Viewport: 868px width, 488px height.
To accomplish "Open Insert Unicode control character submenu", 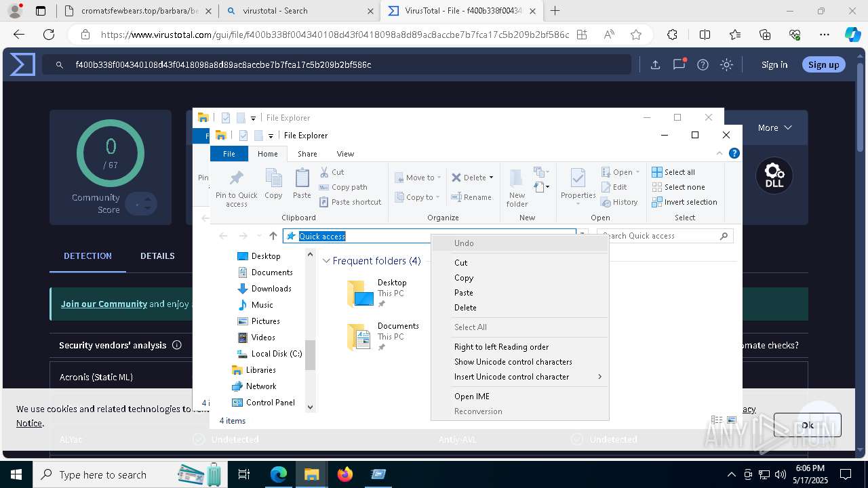I will click(x=519, y=376).
